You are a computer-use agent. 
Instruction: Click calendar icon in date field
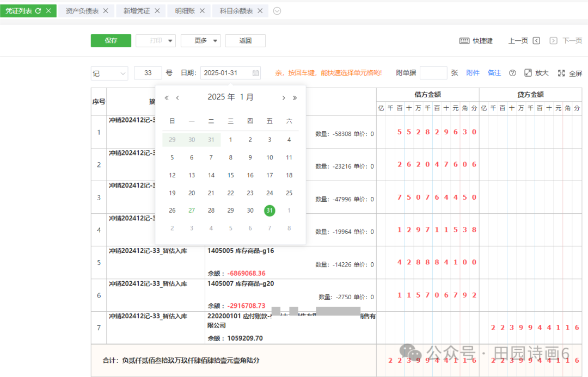255,73
